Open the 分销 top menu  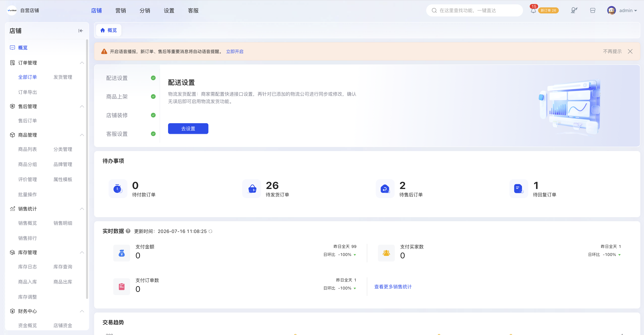point(145,10)
